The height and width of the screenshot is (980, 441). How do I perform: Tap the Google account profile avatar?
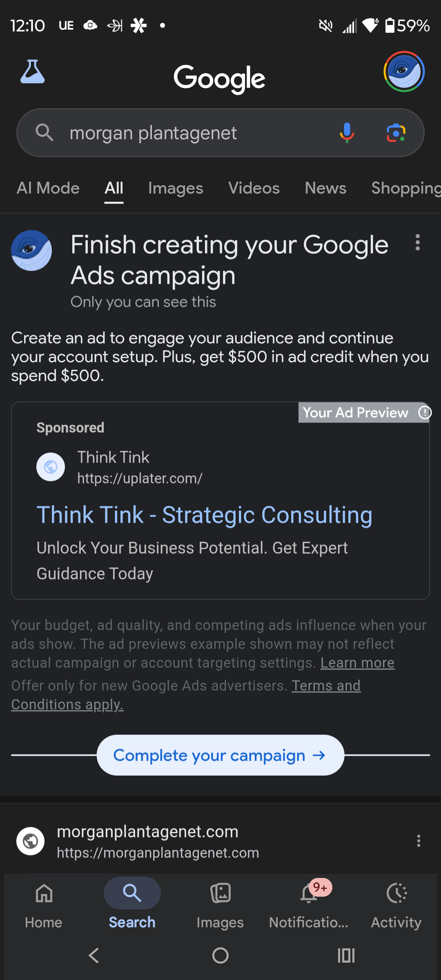(x=404, y=71)
